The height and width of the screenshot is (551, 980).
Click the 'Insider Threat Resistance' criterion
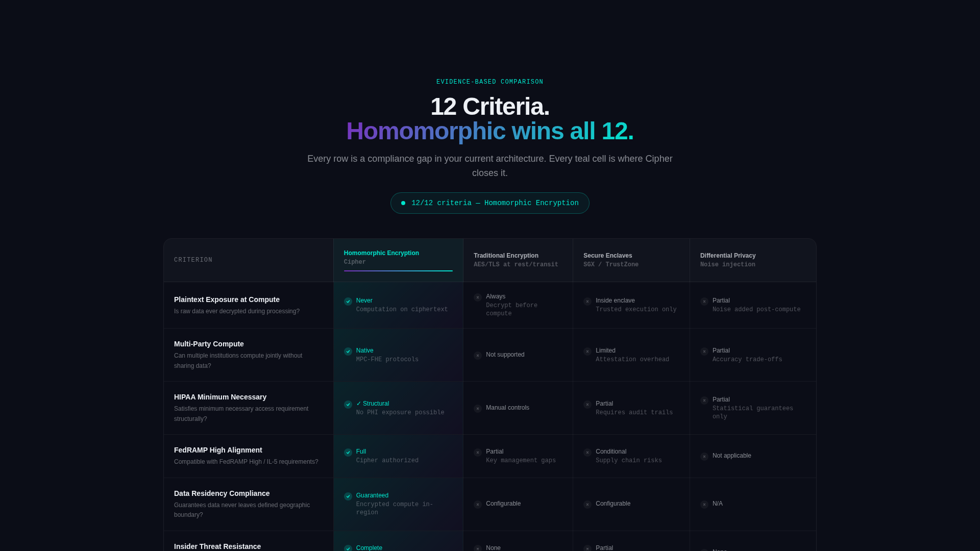click(x=217, y=546)
